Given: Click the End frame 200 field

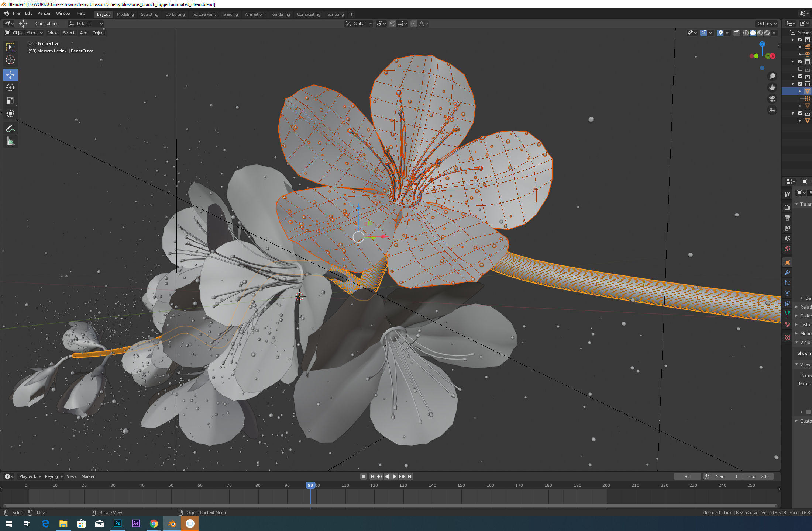Looking at the screenshot, I should 758,476.
